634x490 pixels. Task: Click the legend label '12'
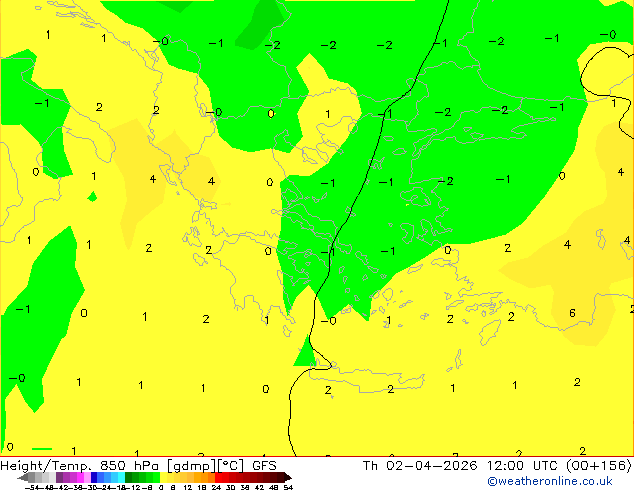click(x=188, y=488)
